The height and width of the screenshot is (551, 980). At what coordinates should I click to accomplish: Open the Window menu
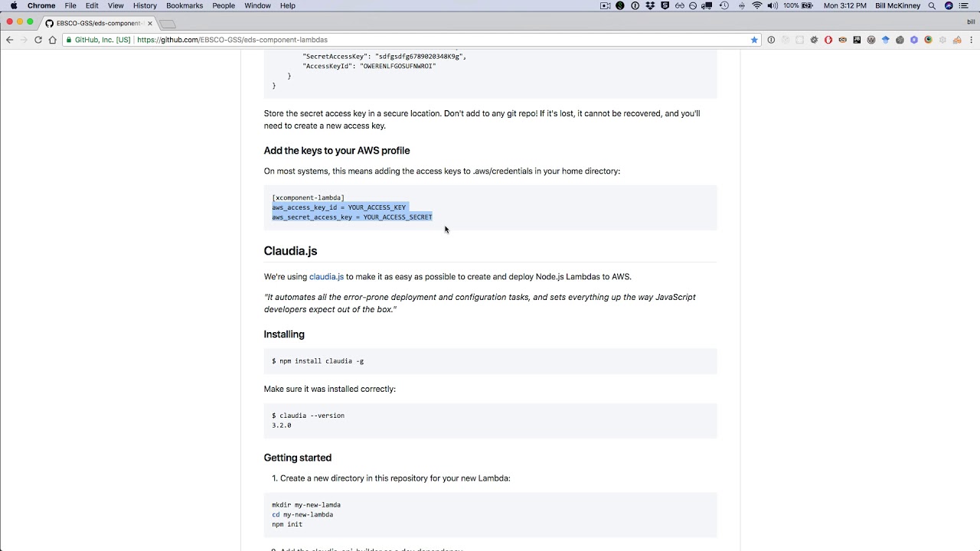[257, 5]
